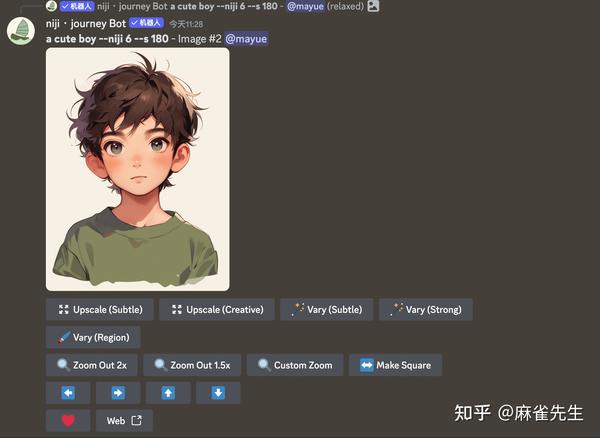Click bot badge in reply preview line
This screenshot has width=600, height=438.
77,6
